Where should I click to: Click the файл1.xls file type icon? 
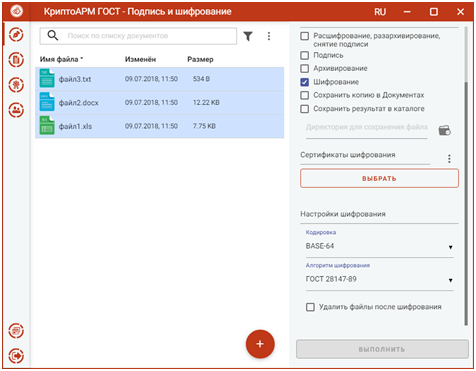[47, 125]
